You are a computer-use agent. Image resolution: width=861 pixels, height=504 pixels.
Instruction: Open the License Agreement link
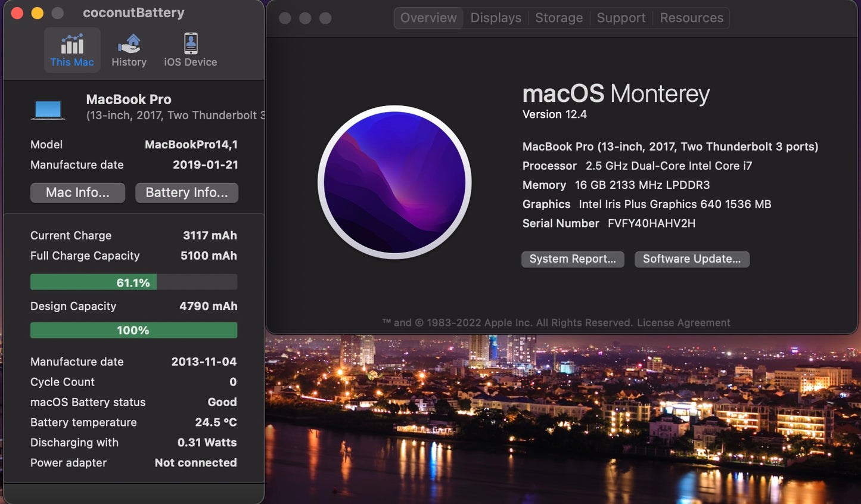[x=683, y=322]
